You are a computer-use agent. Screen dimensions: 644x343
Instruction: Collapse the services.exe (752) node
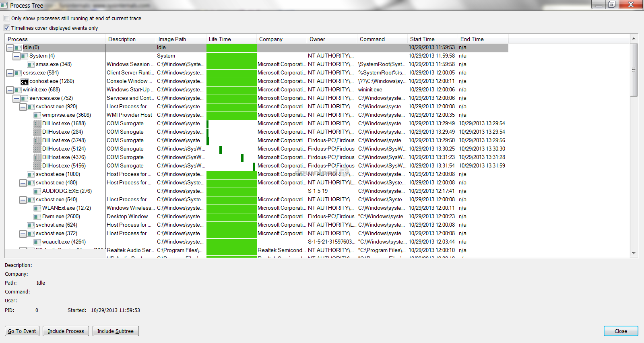(x=17, y=98)
